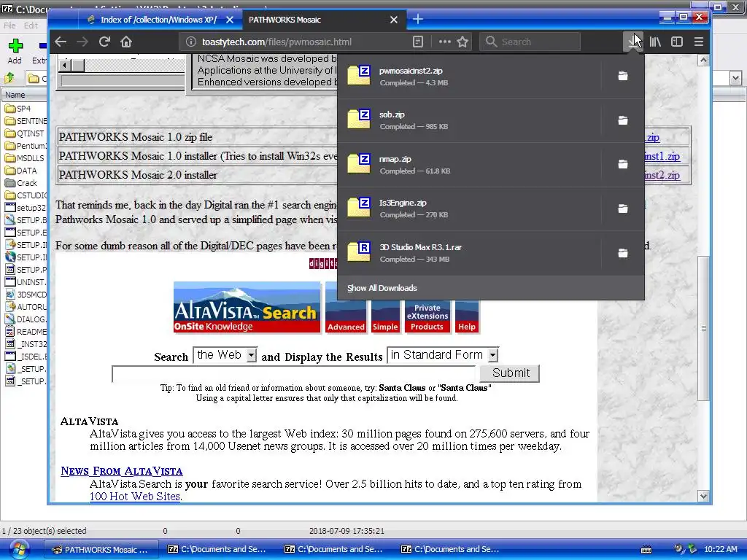Image resolution: width=747 pixels, height=560 pixels.
Task: Open the Firefox hamburger menu
Action: (x=699, y=42)
